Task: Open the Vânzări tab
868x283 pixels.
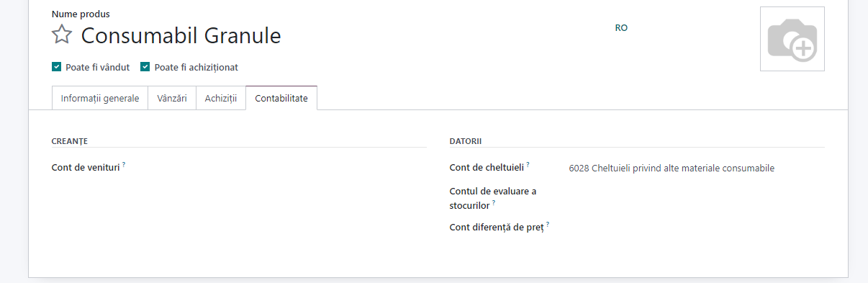Action: point(172,98)
